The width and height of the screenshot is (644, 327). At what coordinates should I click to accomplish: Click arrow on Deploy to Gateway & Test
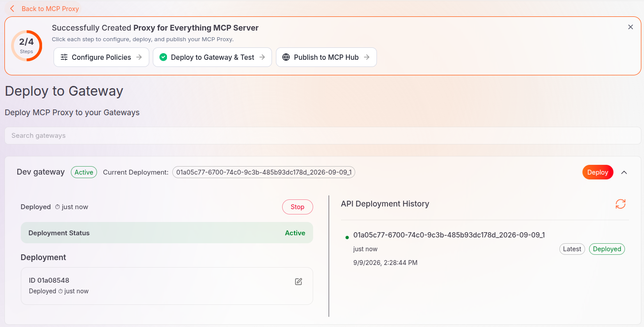point(262,57)
